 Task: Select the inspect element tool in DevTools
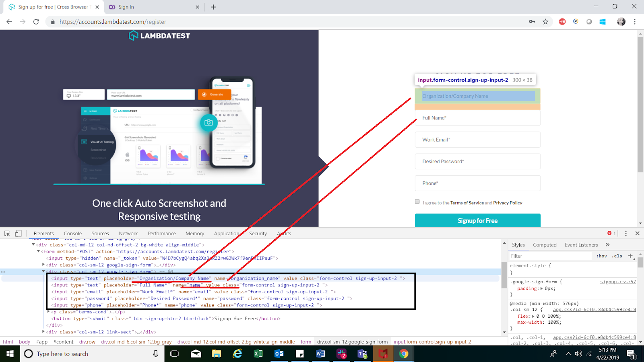[x=6, y=233]
